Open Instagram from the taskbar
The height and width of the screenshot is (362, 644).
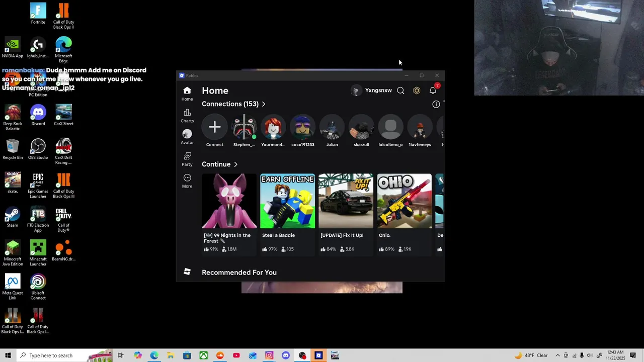pyautogui.click(x=269, y=355)
